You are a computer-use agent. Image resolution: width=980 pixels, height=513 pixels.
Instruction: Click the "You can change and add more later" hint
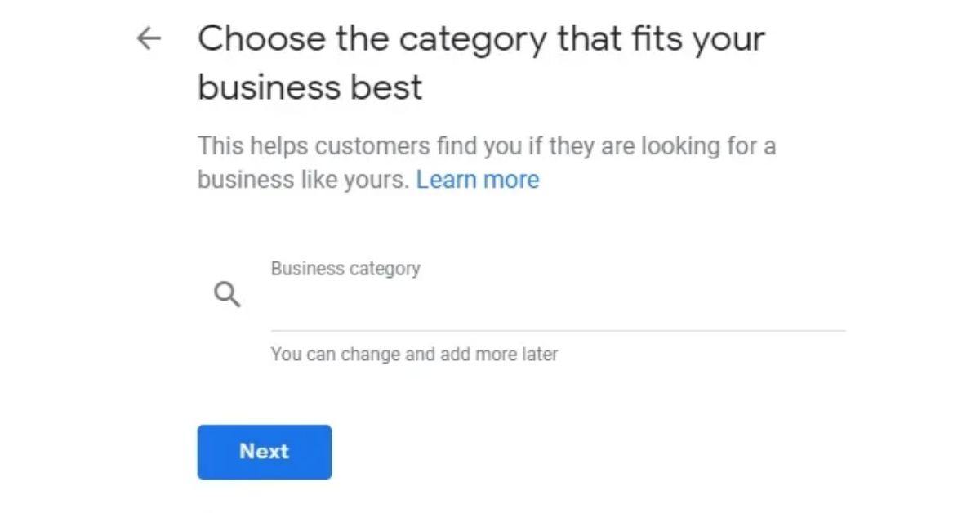pyautogui.click(x=414, y=355)
